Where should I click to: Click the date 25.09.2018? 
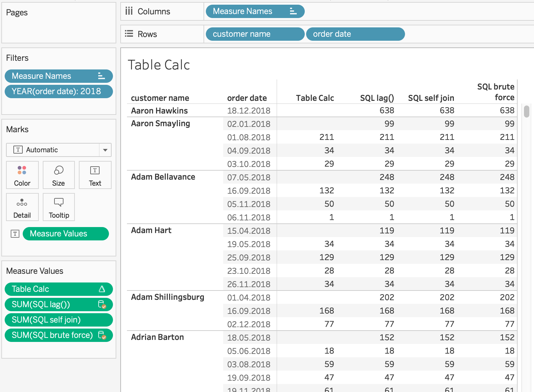[x=249, y=257]
